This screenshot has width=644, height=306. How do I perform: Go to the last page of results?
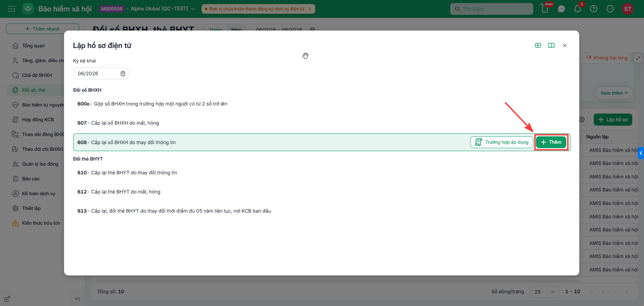pos(626,292)
